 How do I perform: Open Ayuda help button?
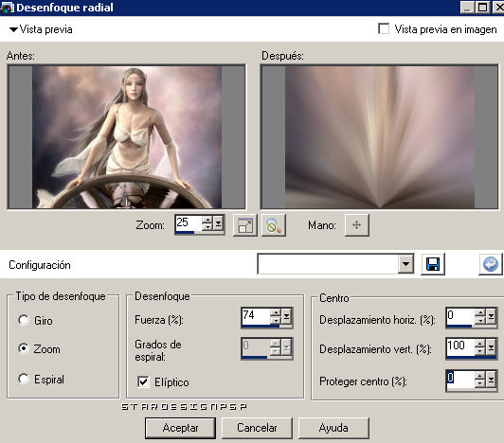333,428
